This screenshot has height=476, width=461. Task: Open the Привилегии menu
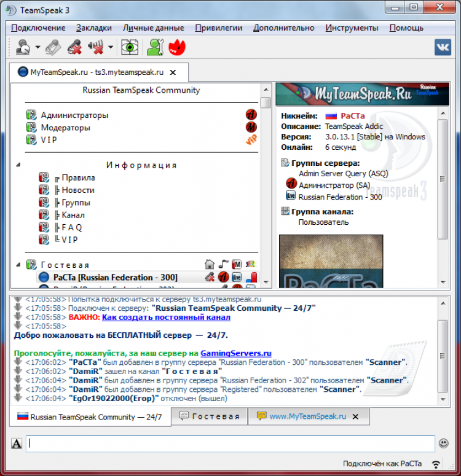[218, 28]
